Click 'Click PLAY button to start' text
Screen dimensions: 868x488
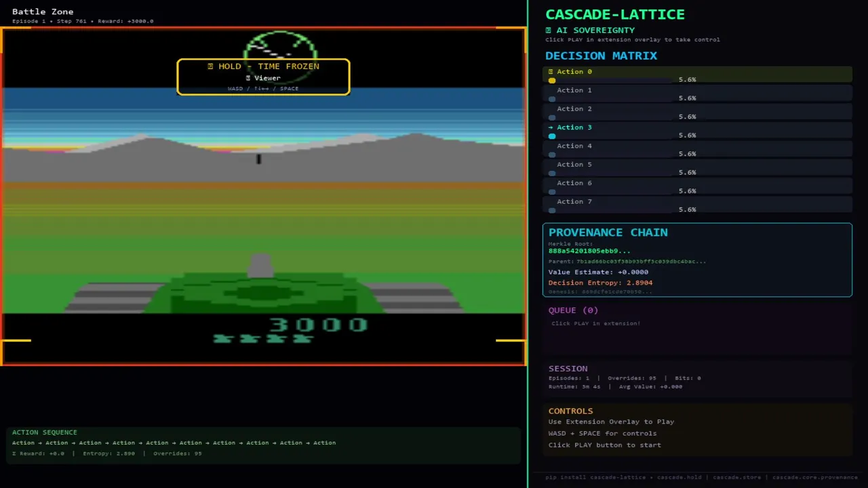pyautogui.click(x=605, y=445)
